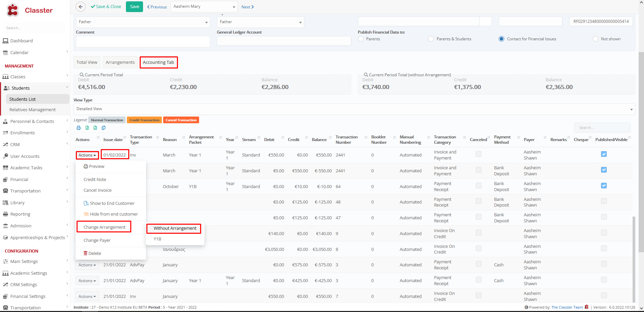Click the CRM sidebar item

[15, 145]
